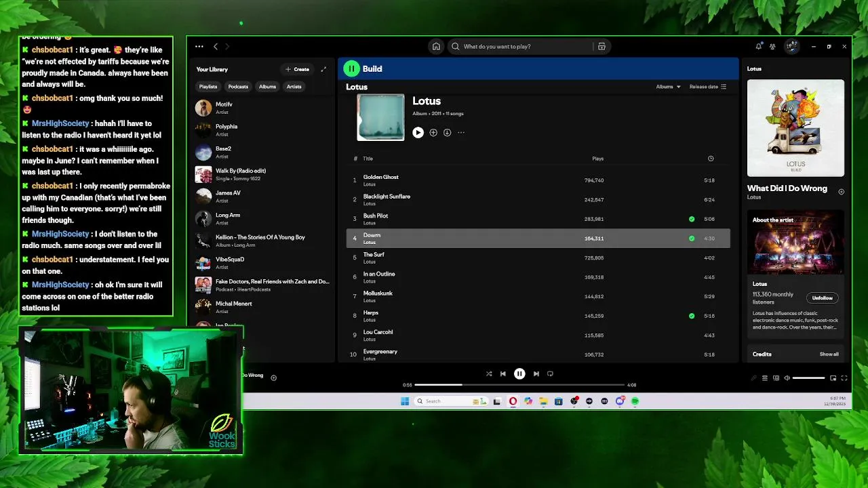Open the play queue
Image resolution: width=868 pixels, height=488 pixels.
point(765,378)
